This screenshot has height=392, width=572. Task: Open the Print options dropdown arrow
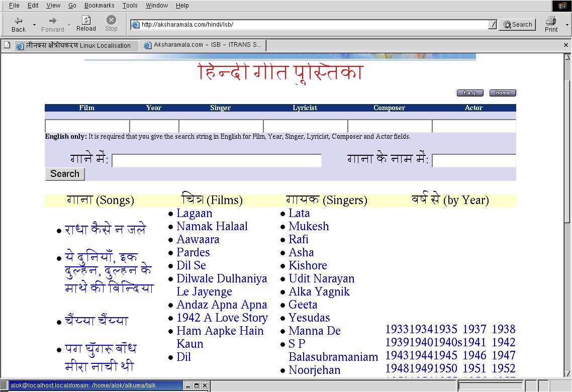pos(567,25)
